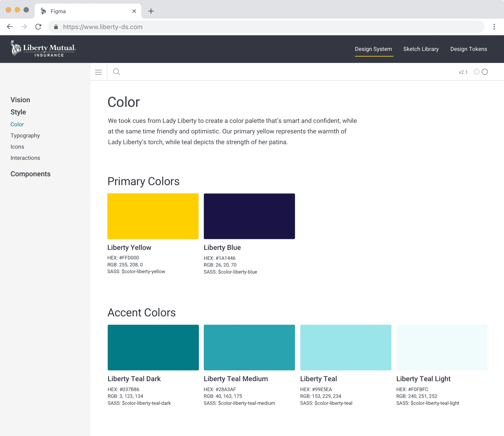Click HEX: #037B86 text
This screenshot has width=504, height=436.
coord(123,389)
